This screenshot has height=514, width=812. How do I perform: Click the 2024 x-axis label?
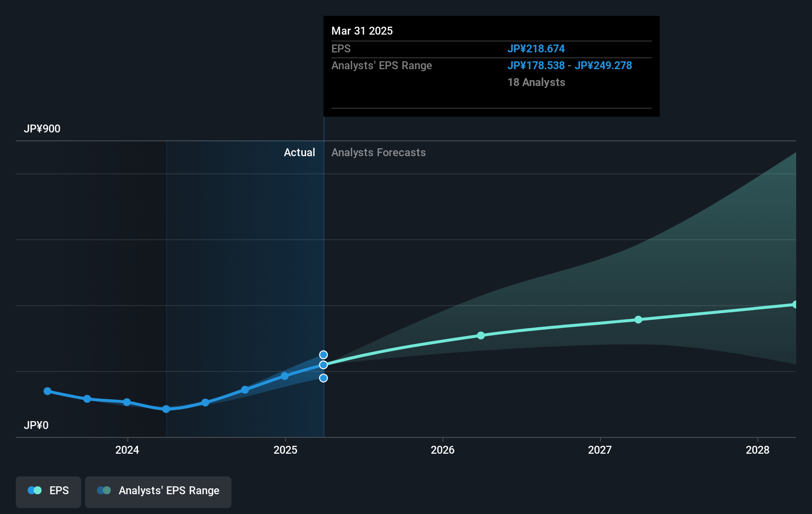point(127,450)
